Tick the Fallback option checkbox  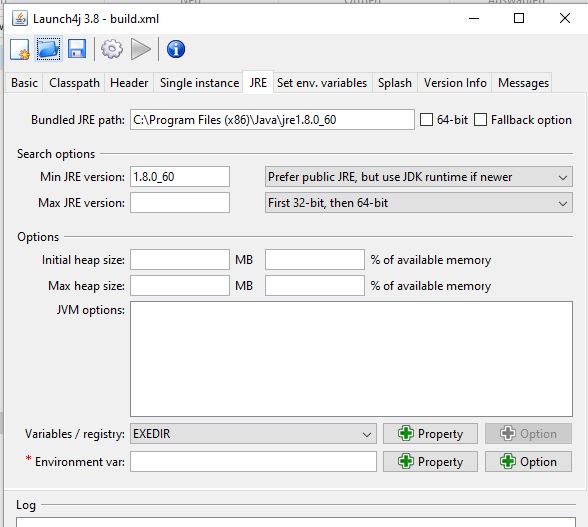click(480, 120)
